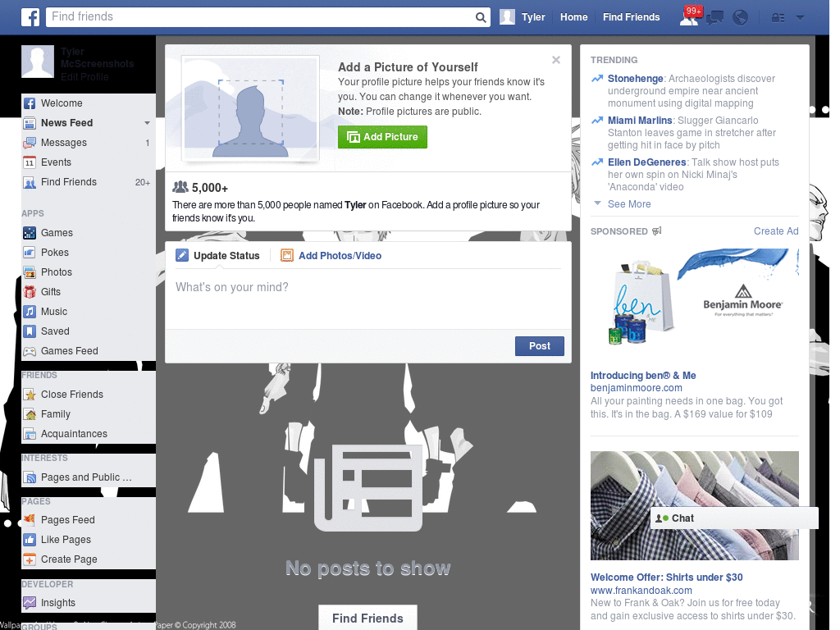Viewport: 840px width, 630px height.
Task: Open the Introducing ben & Me link
Action: coord(643,376)
